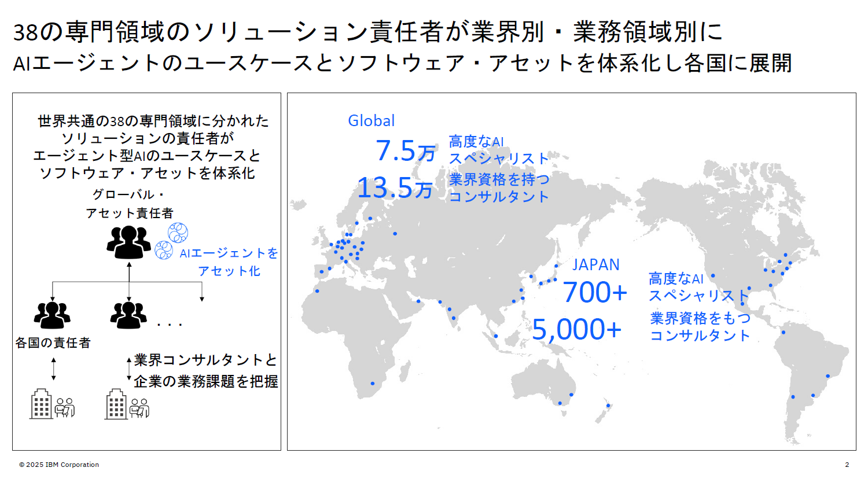Click the map dot on New Zealand

click(x=608, y=406)
